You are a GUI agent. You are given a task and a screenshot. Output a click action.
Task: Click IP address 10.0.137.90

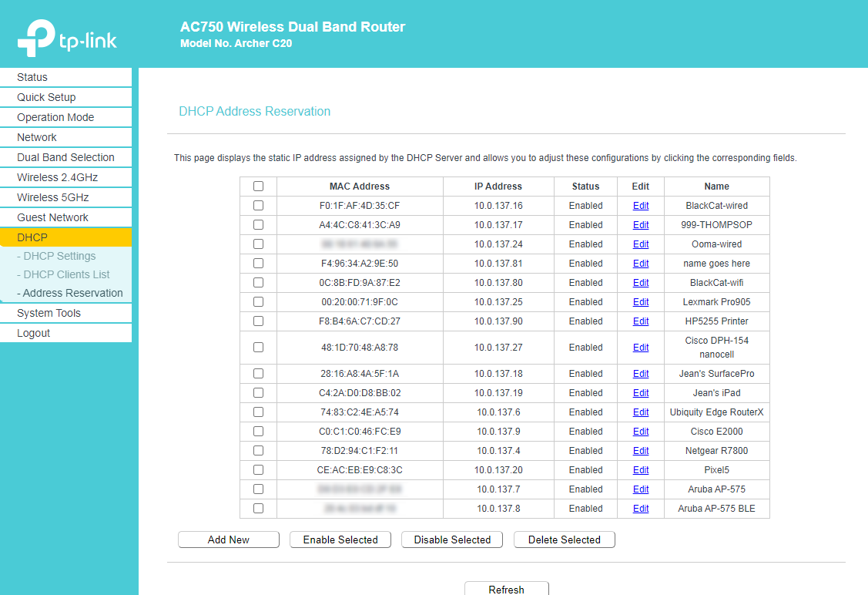point(498,321)
